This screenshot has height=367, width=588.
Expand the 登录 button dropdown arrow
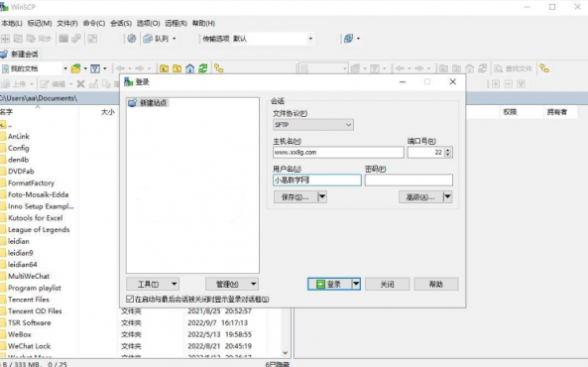coord(356,284)
